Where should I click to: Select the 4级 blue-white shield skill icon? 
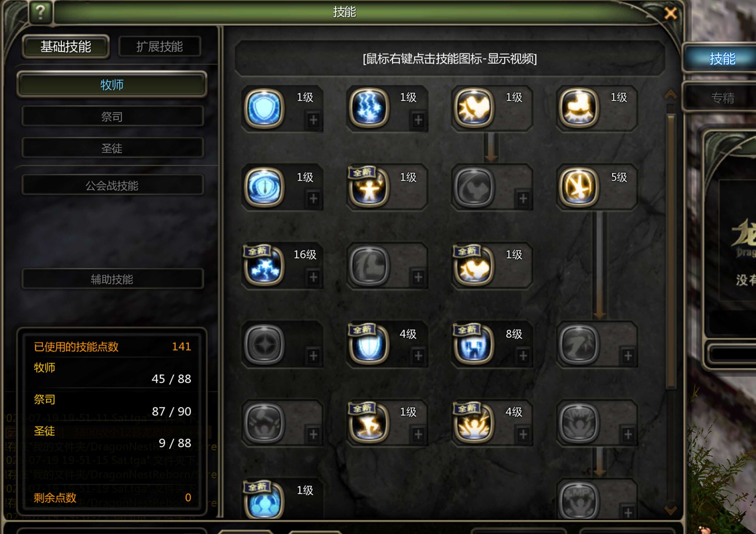(369, 344)
